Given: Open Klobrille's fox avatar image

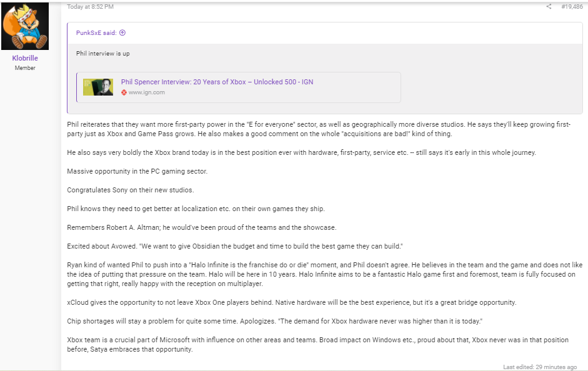Looking at the screenshot, I should (25, 26).
